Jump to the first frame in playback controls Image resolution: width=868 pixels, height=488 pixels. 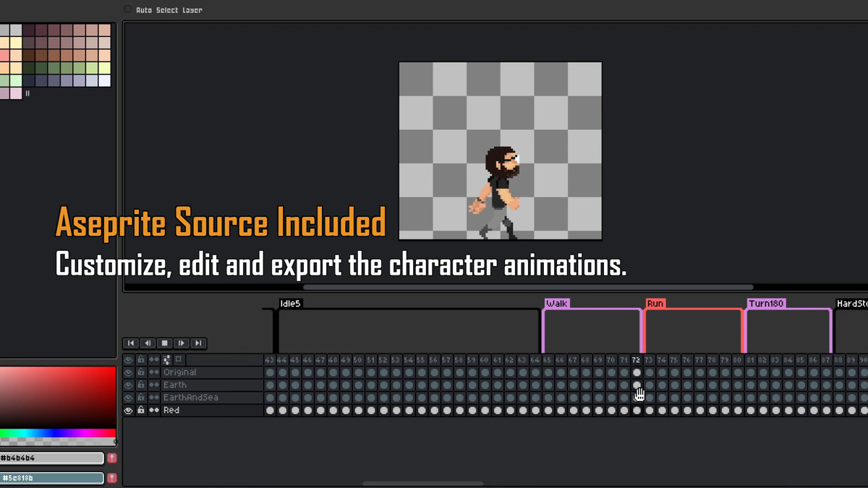coord(131,343)
